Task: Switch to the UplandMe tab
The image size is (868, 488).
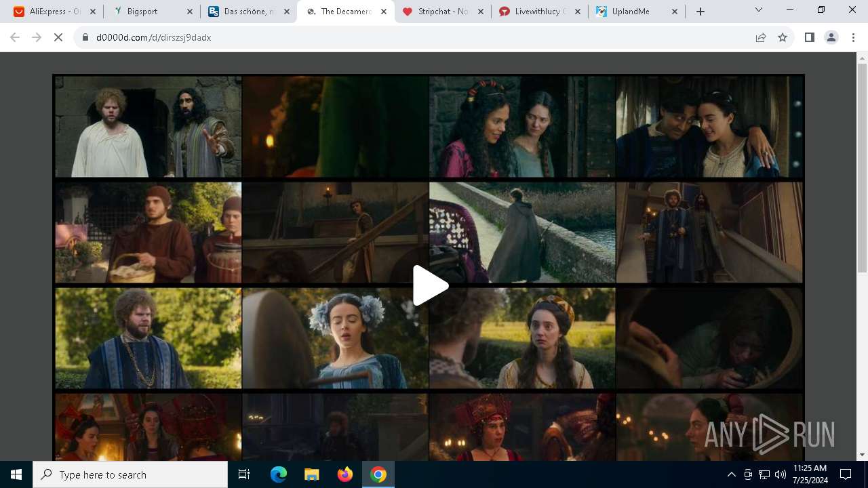Action: click(637, 12)
